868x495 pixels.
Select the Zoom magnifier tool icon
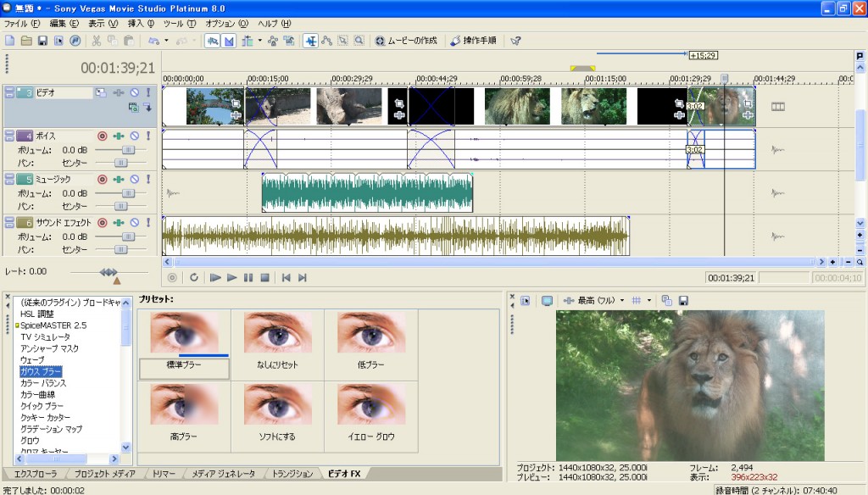[x=359, y=41]
